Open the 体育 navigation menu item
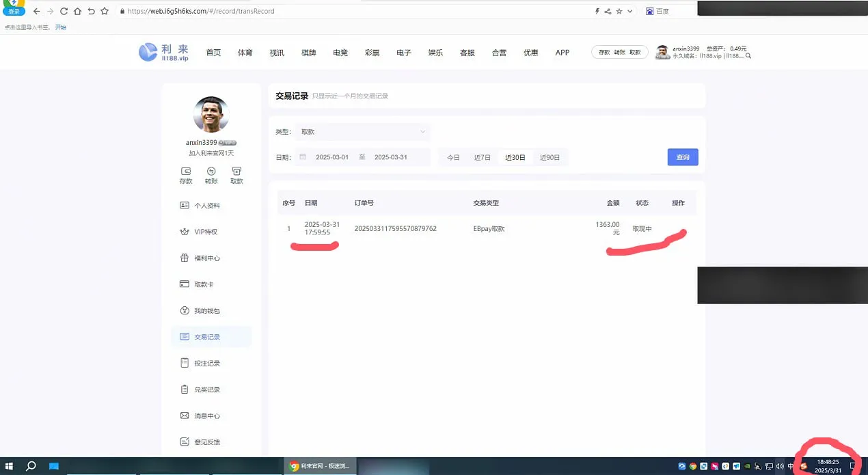The image size is (868, 475). [245, 53]
